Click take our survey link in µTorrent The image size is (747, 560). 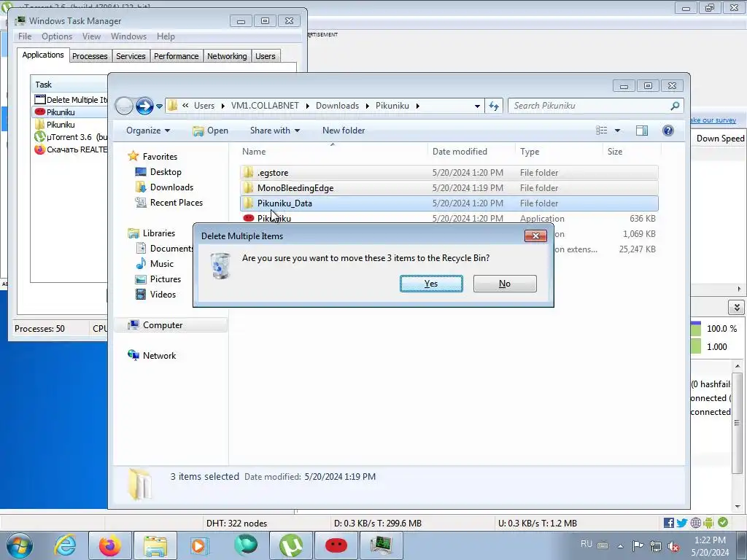[713, 120]
